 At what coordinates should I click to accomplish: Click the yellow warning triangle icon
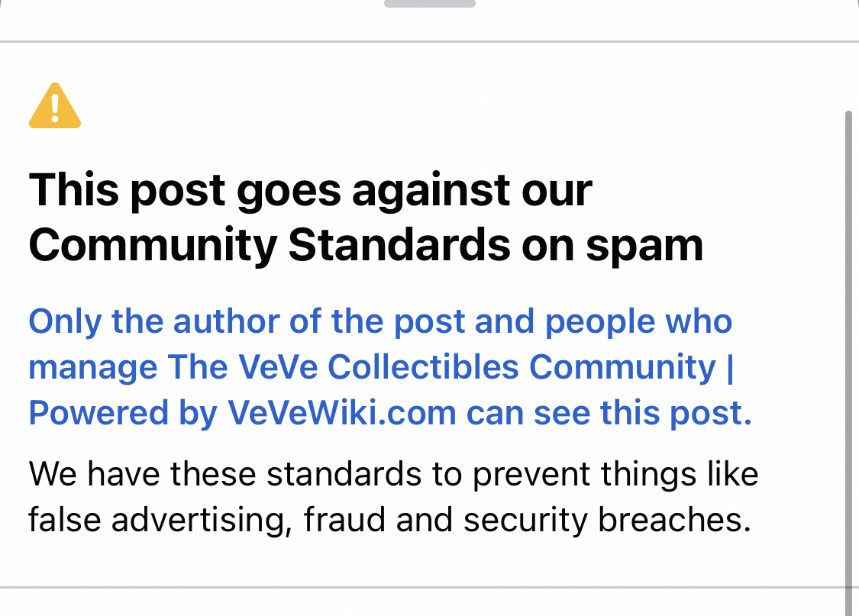[55, 105]
